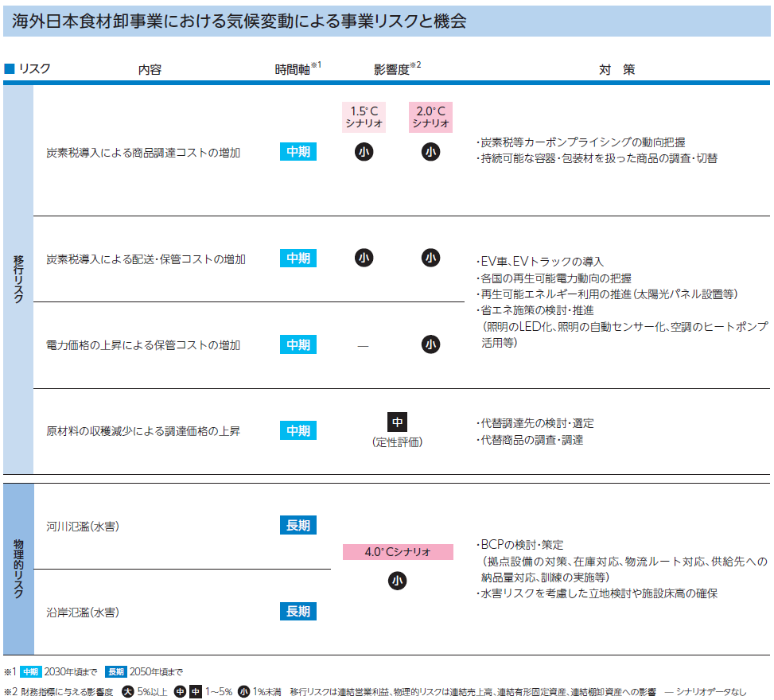This screenshot has height=700, width=774.
Task: Select the 小 icon beneath 4.0°Cシナリオ
Action: tap(398, 581)
